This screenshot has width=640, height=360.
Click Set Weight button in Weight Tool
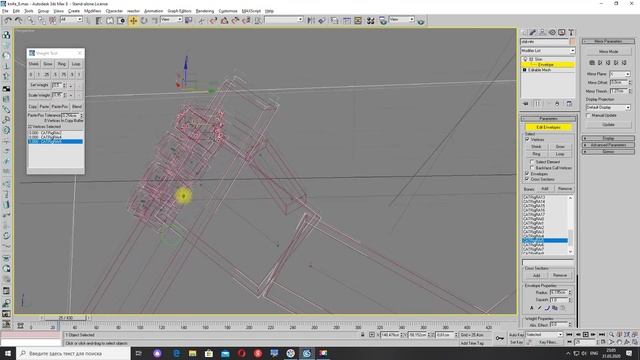pyautogui.click(x=39, y=85)
